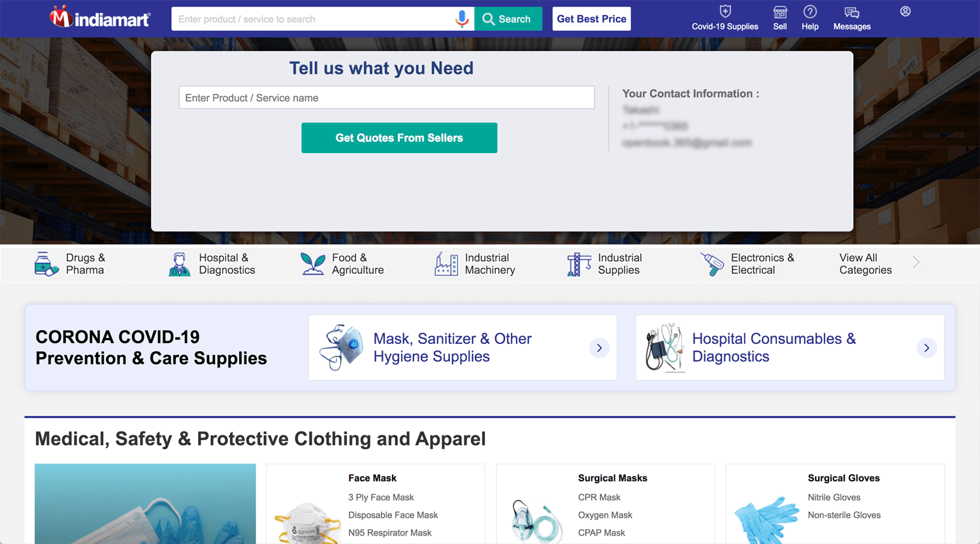Click the blue surgical gloves product image
The image size is (980, 544).
pyautogui.click(x=766, y=520)
